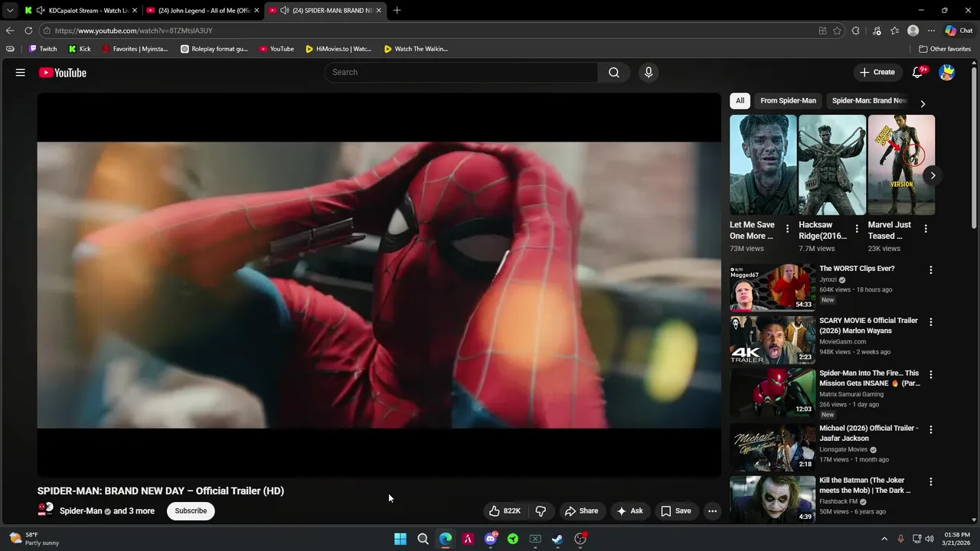Open the weather widget showing 58°F
This screenshot has height=551, width=980.
click(34, 539)
